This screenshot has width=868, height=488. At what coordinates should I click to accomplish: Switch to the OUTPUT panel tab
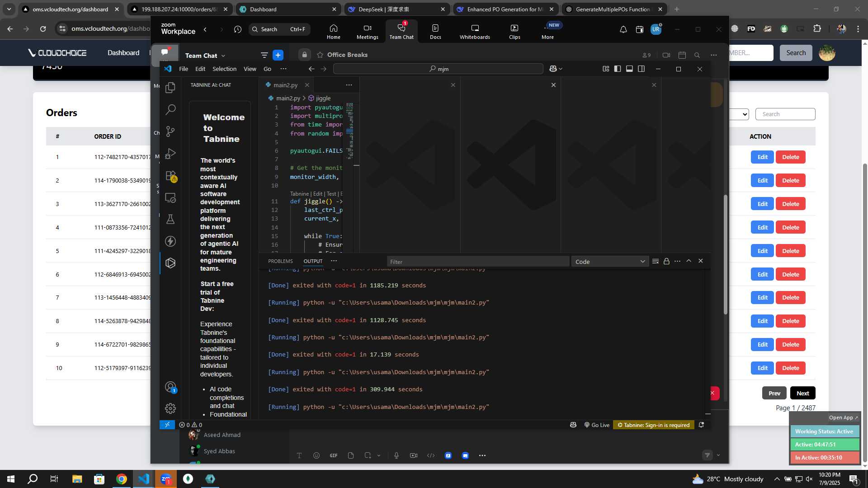[313, 261]
